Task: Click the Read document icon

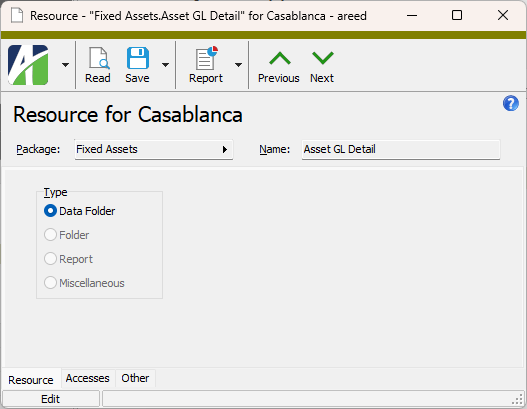Action: point(98,58)
